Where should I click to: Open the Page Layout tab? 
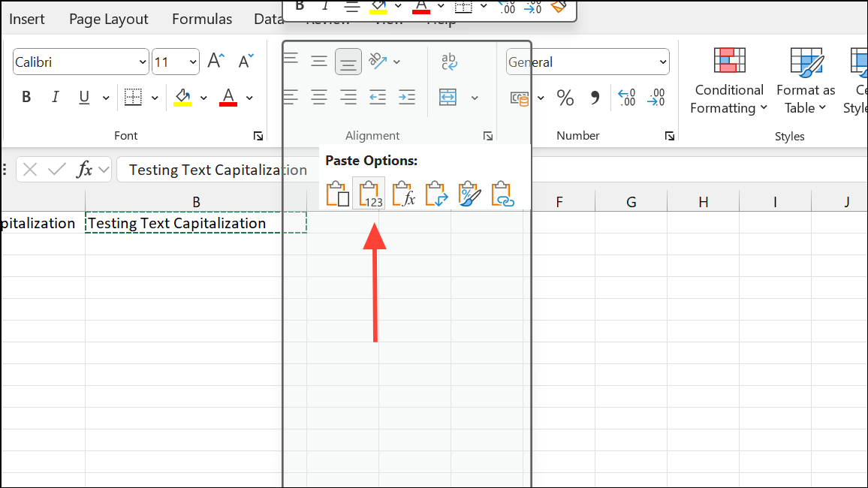click(108, 19)
